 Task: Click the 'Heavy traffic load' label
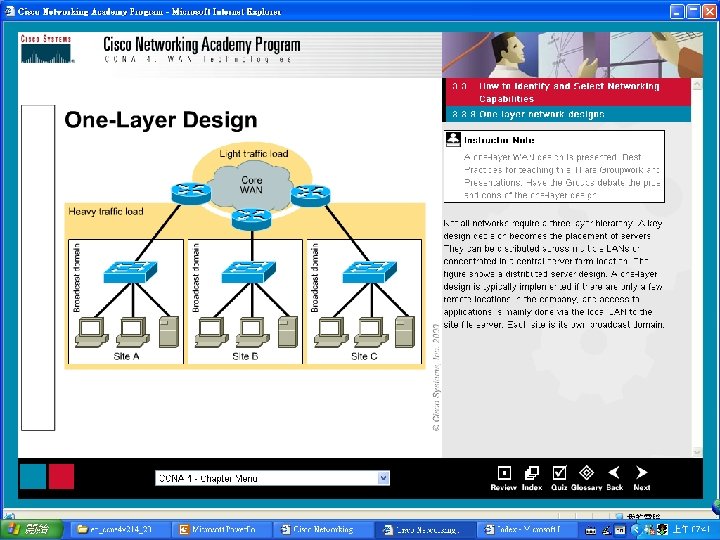tap(106, 211)
